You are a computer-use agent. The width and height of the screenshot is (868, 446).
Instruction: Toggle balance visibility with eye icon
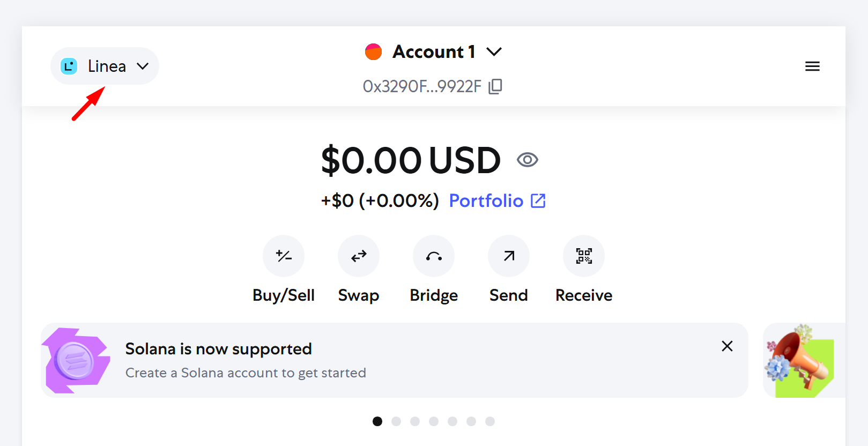coord(528,160)
